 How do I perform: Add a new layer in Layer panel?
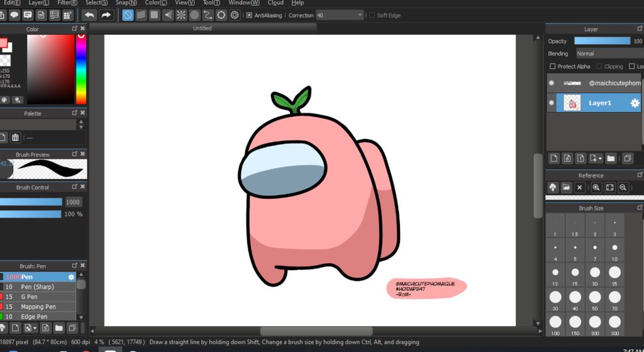tap(554, 158)
